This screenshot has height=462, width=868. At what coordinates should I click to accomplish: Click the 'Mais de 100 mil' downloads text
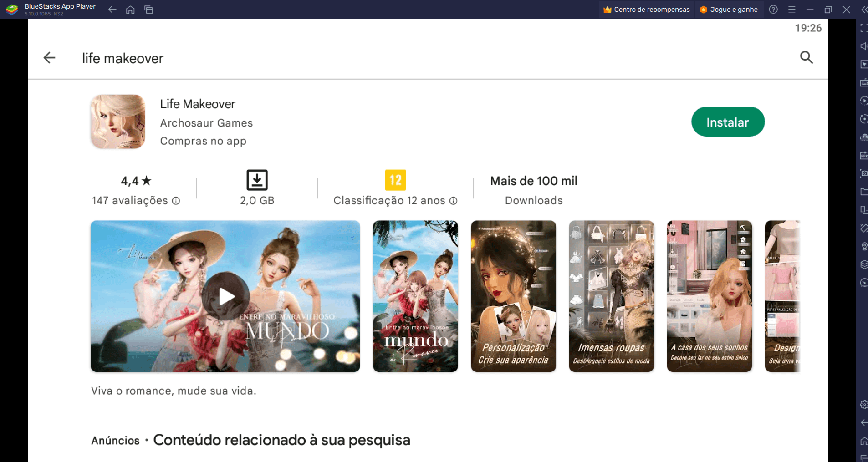(x=534, y=181)
